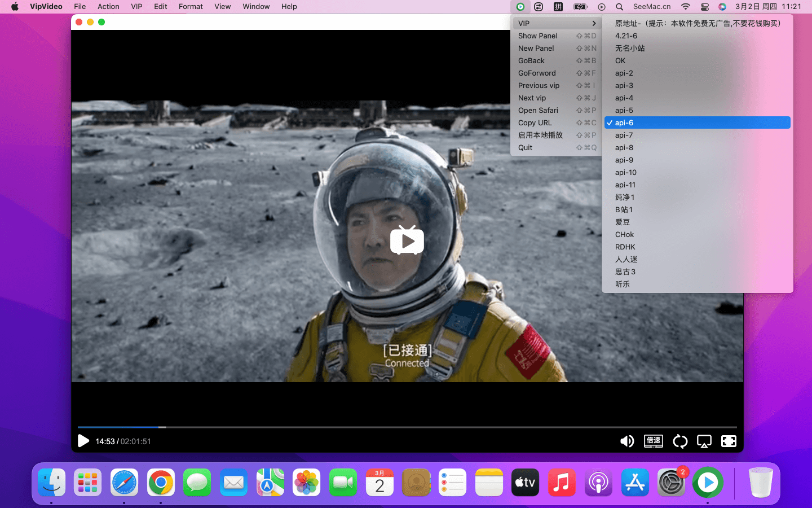The width and height of the screenshot is (812, 508).
Task: Open the Format menu
Action: click(191, 7)
